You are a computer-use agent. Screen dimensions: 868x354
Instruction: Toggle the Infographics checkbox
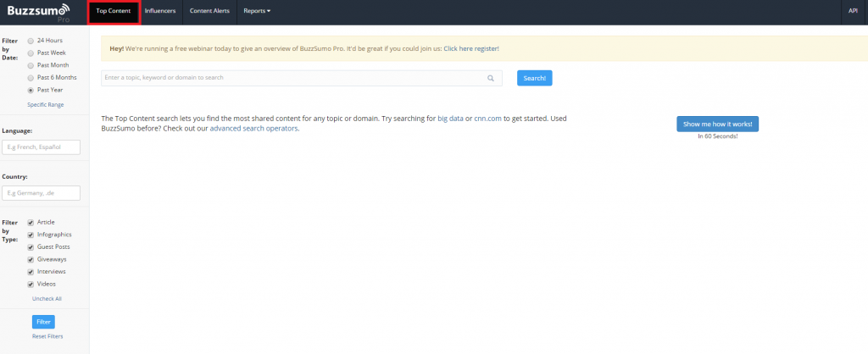[31, 235]
